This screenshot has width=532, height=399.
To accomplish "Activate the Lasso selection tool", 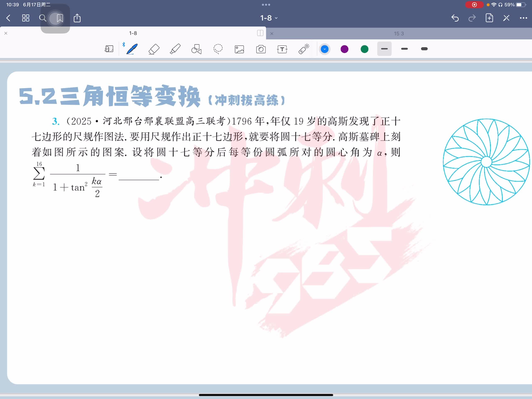I will [218, 49].
